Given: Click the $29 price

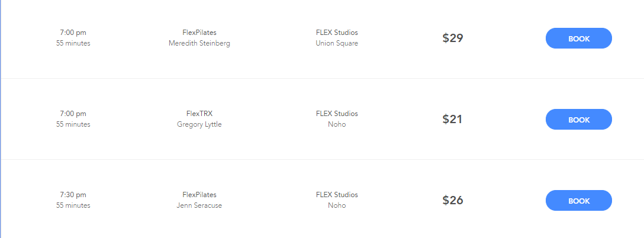Looking at the screenshot, I should (453, 38).
